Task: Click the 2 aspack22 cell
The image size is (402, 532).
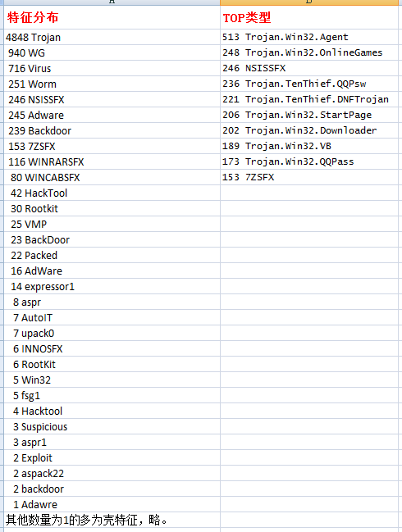Action: pyautogui.click(x=112, y=473)
